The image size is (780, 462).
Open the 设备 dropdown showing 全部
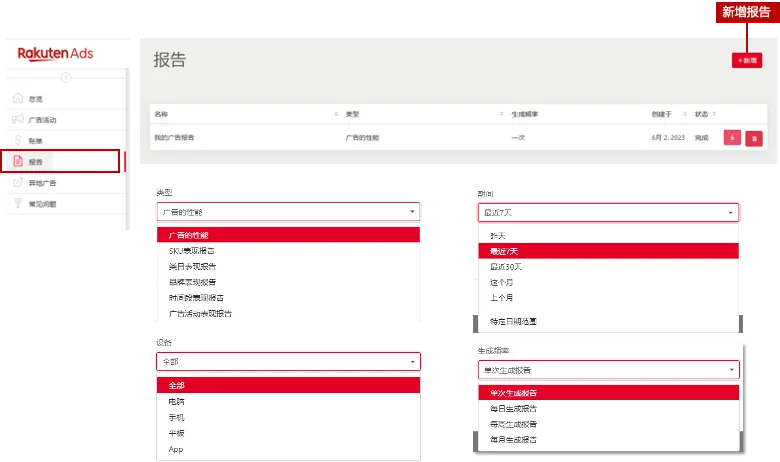288,362
